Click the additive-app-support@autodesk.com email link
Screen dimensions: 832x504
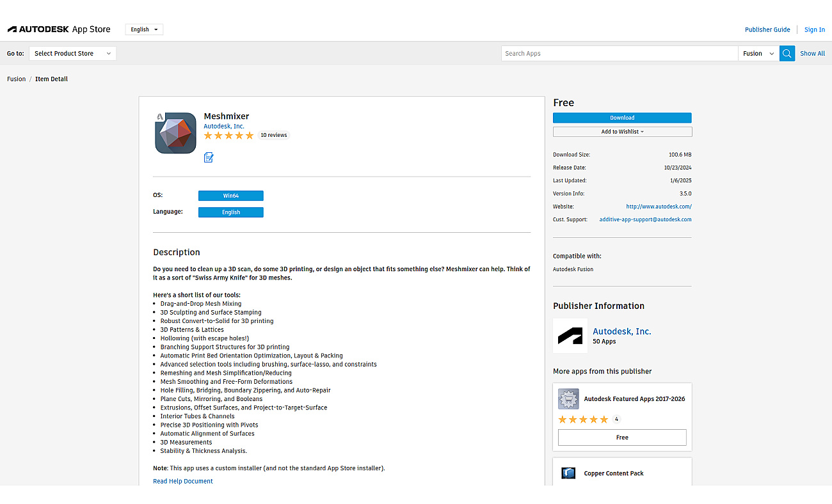[645, 219]
